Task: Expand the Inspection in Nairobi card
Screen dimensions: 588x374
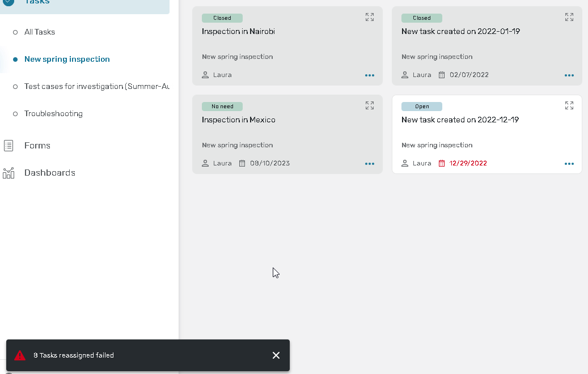Action: pos(370,18)
